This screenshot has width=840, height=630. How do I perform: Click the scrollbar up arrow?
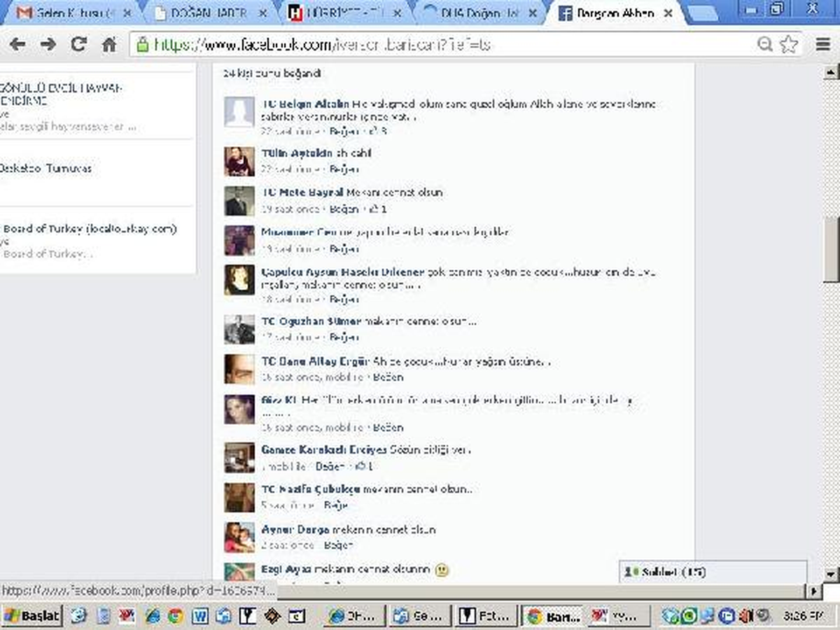coord(831,71)
